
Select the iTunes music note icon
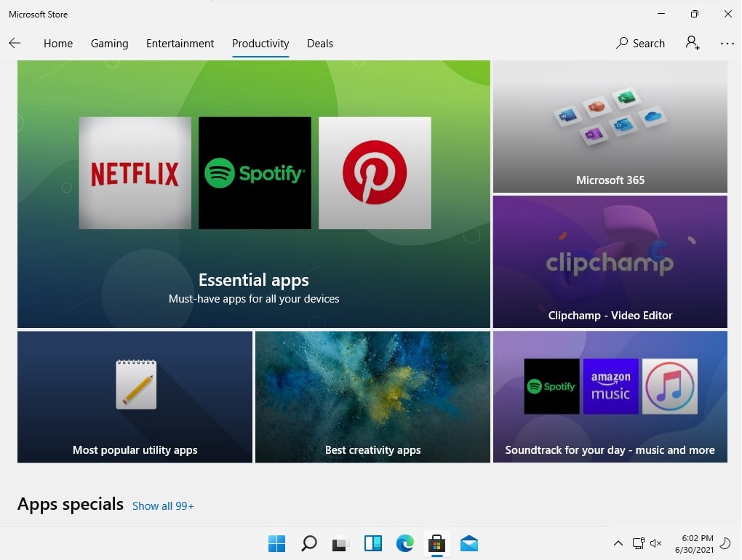point(669,386)
